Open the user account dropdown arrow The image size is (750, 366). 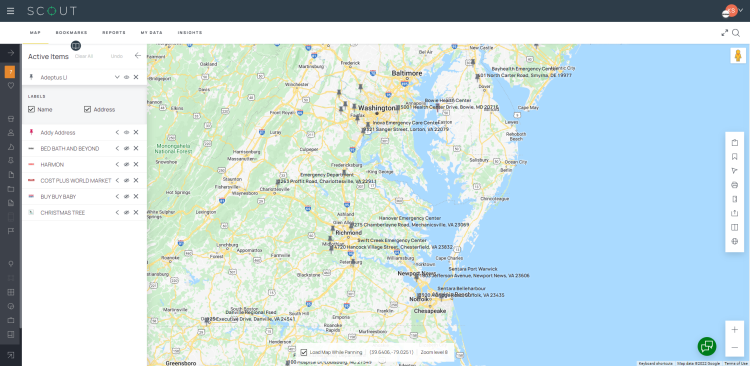pos(741,10)
